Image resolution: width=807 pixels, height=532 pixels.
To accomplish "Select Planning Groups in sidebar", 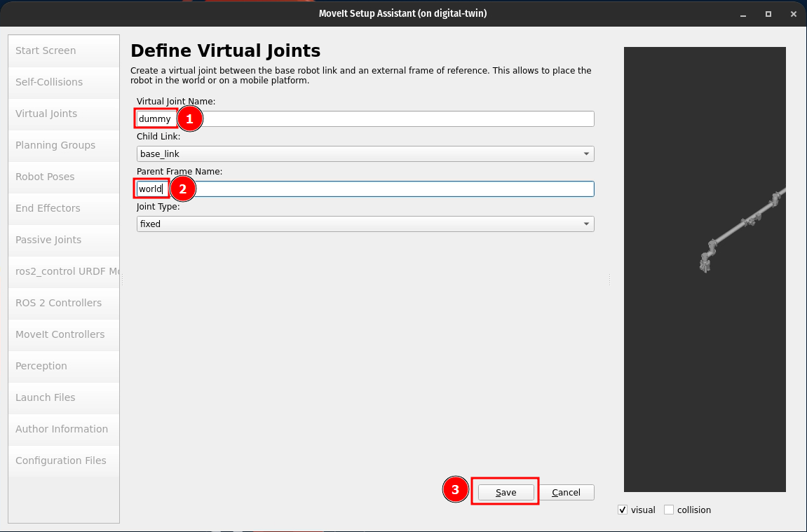I will 55,145.
